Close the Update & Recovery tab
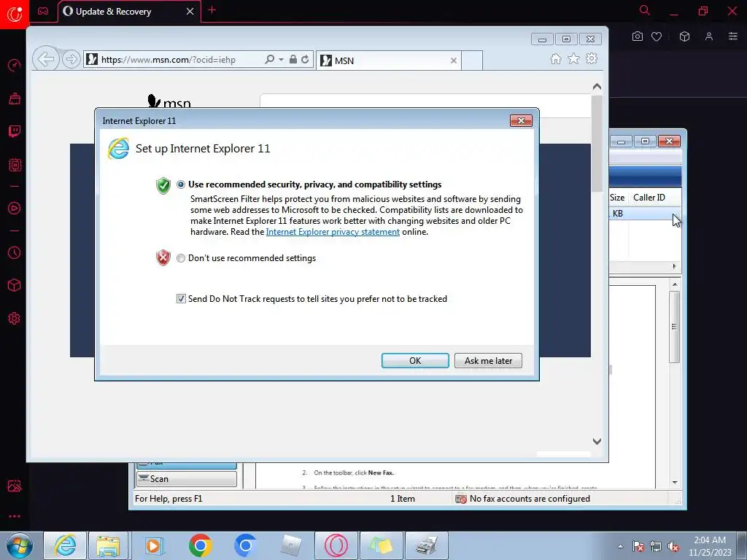Image resolution: width=747 pixels, height=560 pixels. pos(190,12)
